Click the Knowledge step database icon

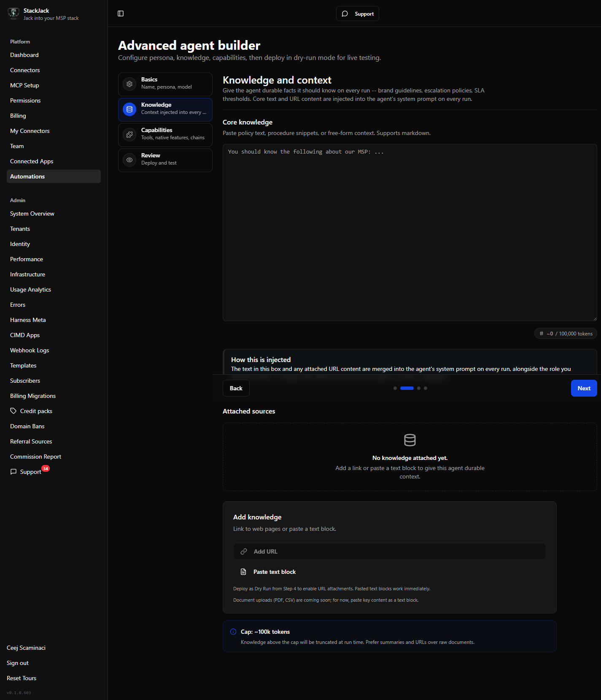[x=129, y=109]
